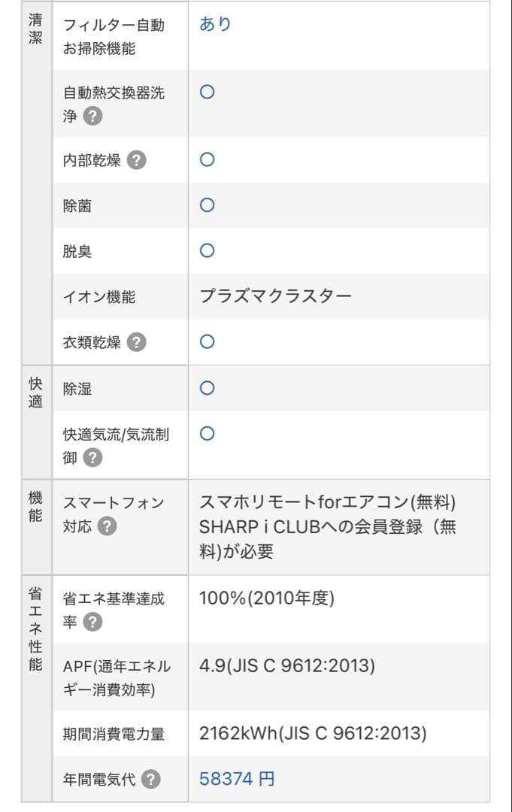Click the あり link for filter cleaning
The height and width of the screenshot is (812, 512).
click(215, 24)
